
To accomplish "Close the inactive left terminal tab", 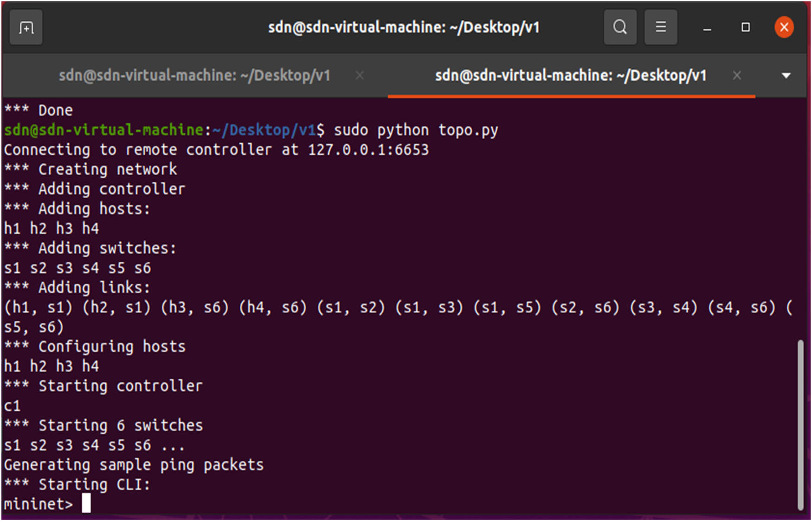I will click(x=360, y=75).
